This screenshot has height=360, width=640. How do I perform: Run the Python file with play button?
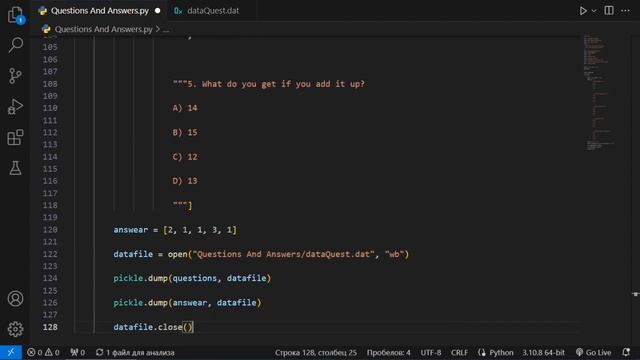tap(583, 11)
